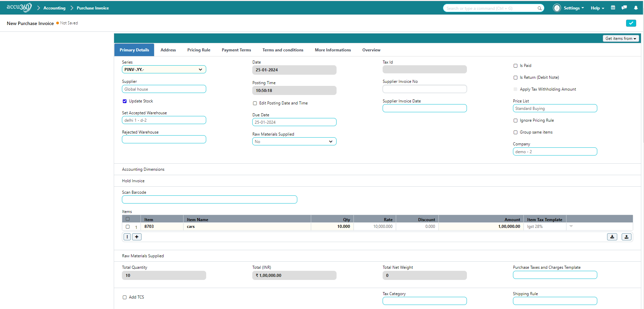Click Item Tax Template cell Igst 28%
644x309 pixels.
pos(545,227)
